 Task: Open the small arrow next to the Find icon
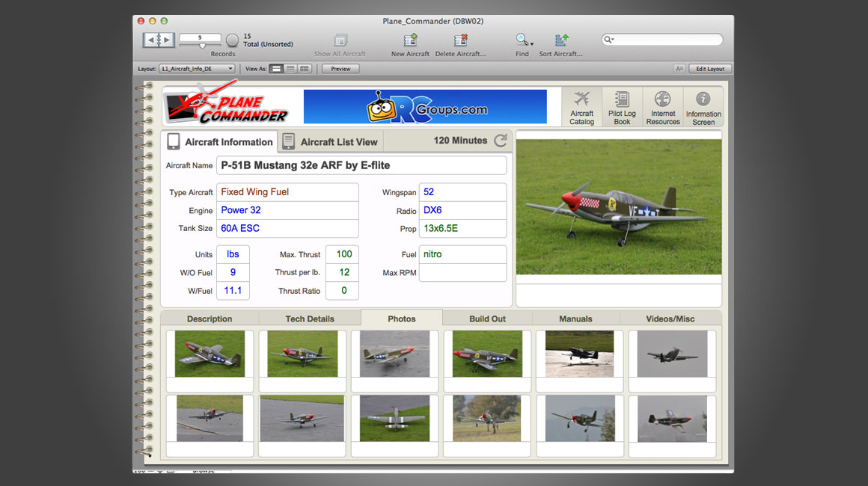tap(532, 43)
